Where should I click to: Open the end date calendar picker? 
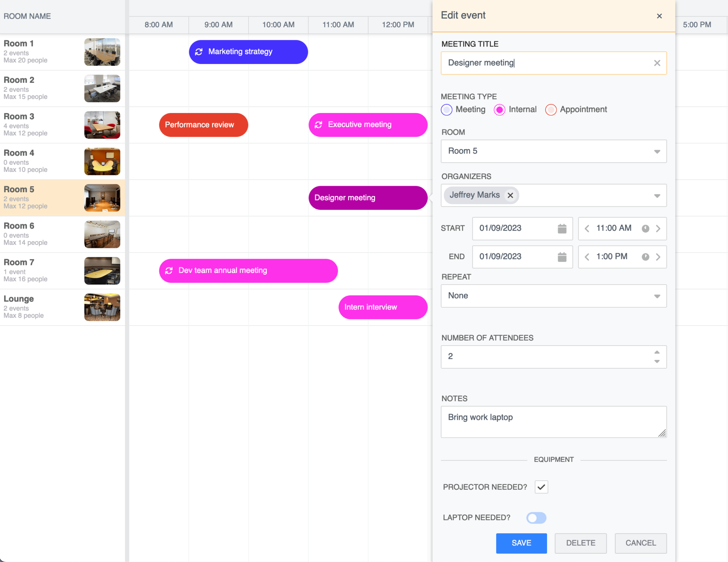562,257
